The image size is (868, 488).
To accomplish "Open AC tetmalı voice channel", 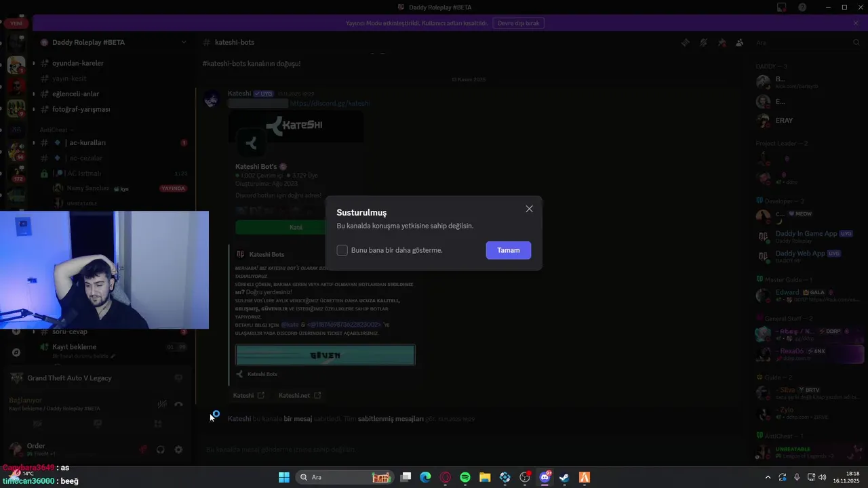I will (x=113, y=174).
